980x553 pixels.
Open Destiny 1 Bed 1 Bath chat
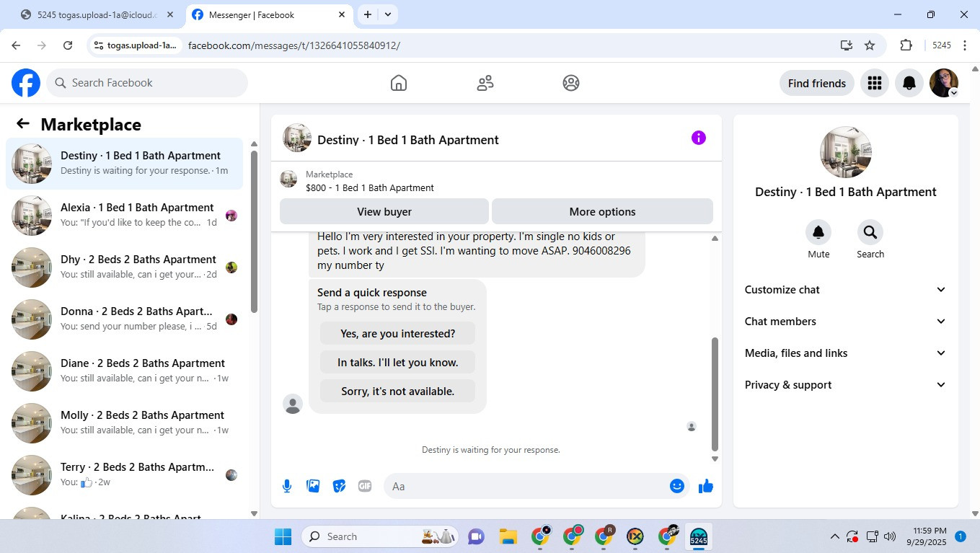(x=125, y=164)
